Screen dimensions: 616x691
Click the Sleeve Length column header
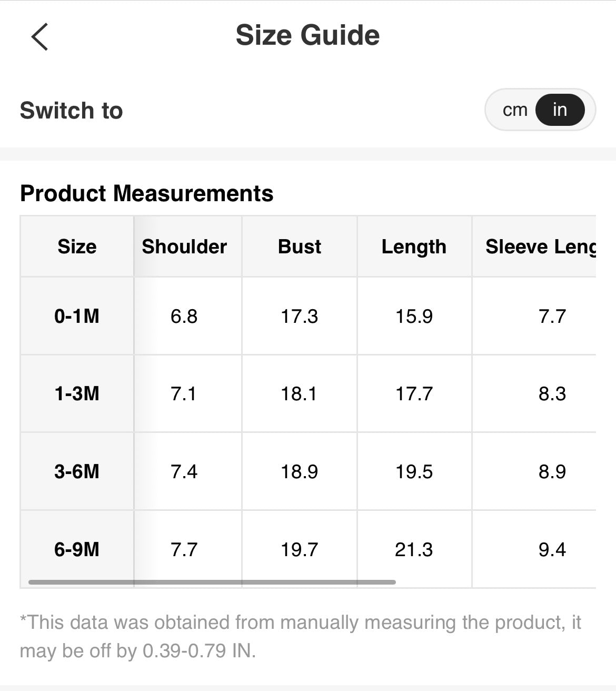[x=540, y=246]
